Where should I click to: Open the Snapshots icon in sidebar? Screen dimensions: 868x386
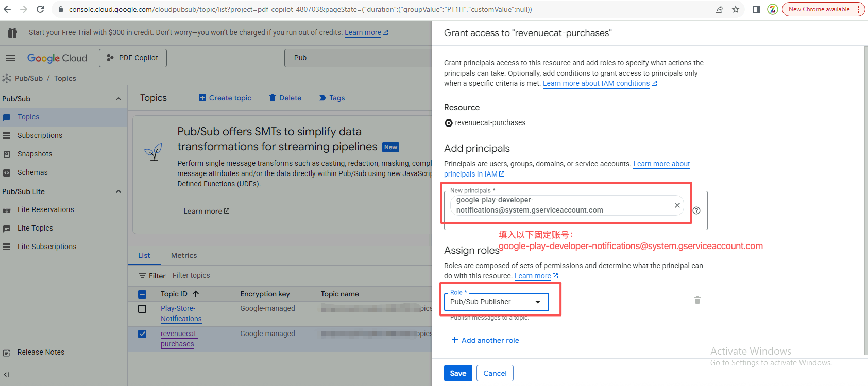coord(7,154)
